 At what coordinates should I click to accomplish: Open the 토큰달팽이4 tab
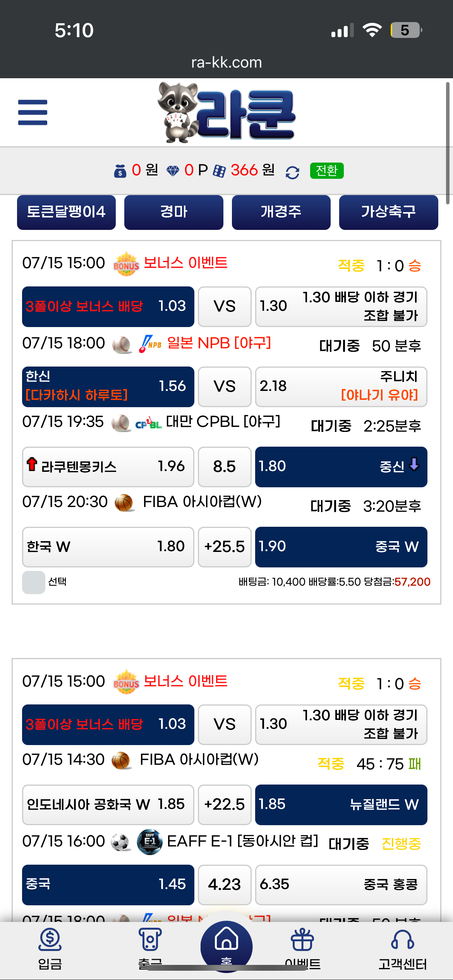tap(66, 212)
